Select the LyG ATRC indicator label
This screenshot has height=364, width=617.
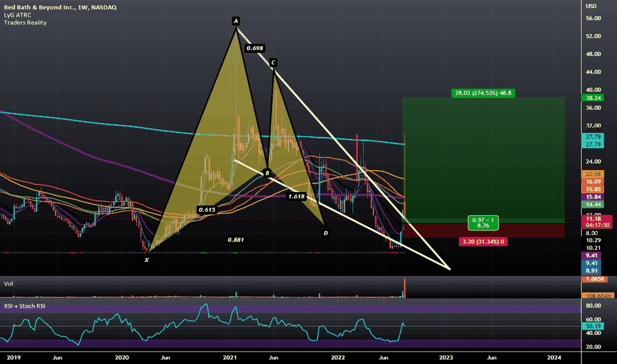coord(18,15)
